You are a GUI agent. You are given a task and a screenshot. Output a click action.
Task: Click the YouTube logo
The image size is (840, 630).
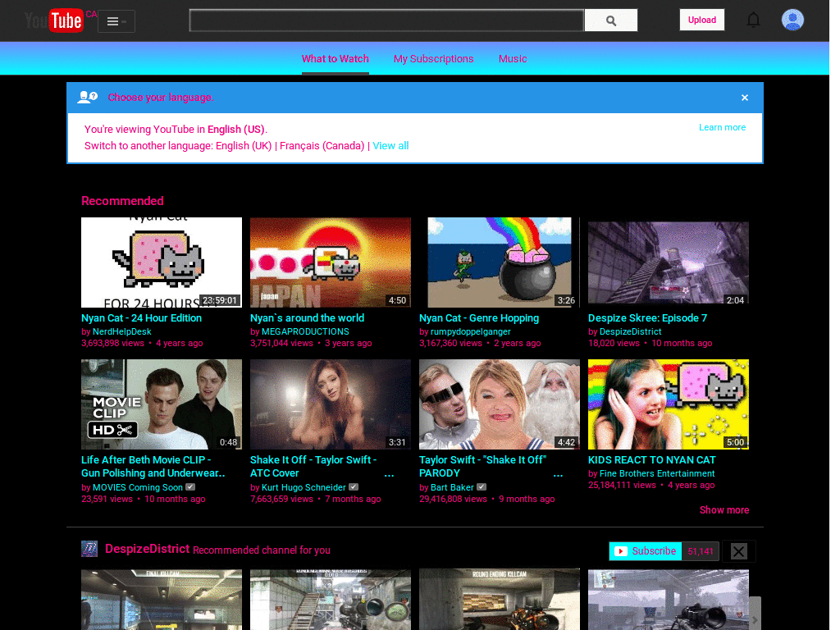click(53, 21)
